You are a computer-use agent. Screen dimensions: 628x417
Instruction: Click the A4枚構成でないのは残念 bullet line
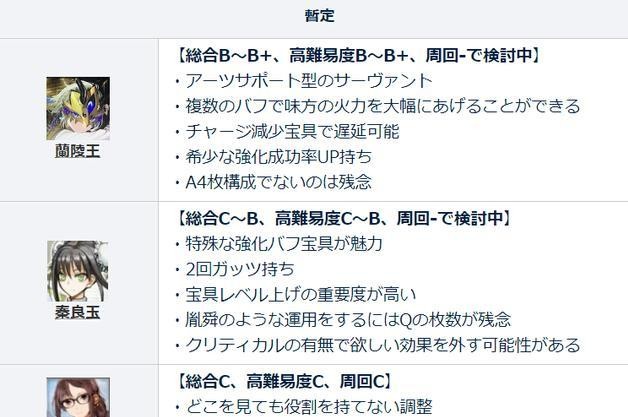pos(274,182)
